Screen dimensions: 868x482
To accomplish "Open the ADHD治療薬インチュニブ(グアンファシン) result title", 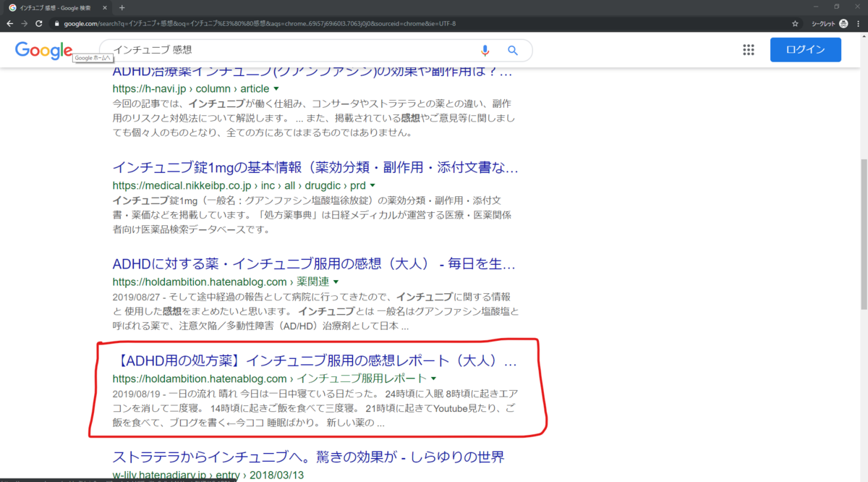I will pos(313,72).
